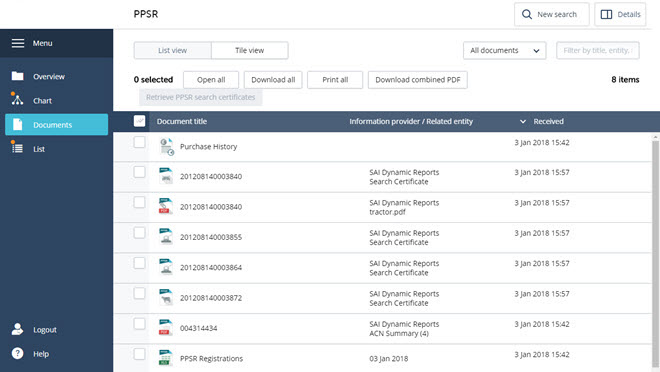Switch to List view tab
The height and width of the screenshot is (372, 660).
pos(173,50)
